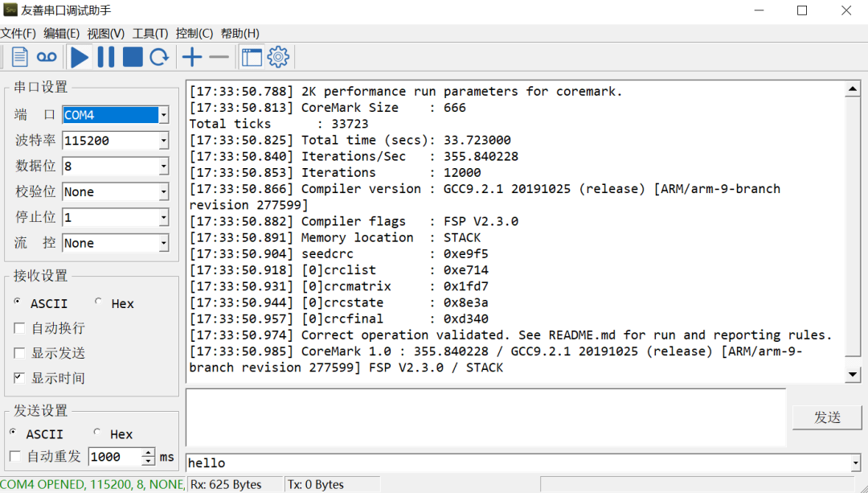Expand the COM4 port dropdown
868x493 pixels.
pos(163,115)
